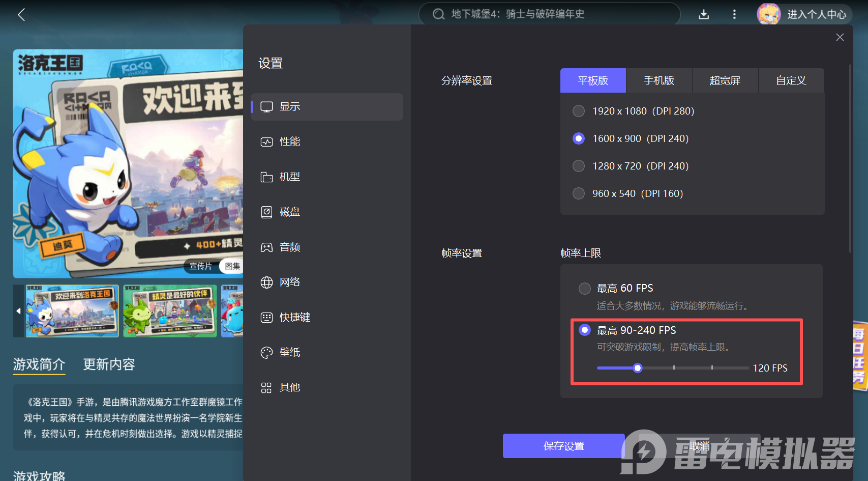
Task: Open the 图集 media tab
Action: tap(232, 266)
